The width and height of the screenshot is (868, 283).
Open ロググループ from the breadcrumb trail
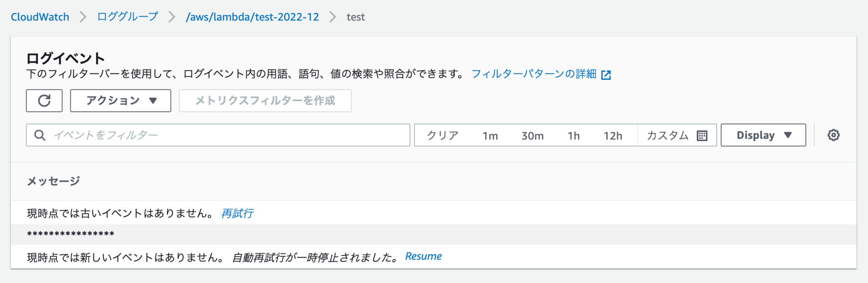pyautogui.click(x=127, y=16)
